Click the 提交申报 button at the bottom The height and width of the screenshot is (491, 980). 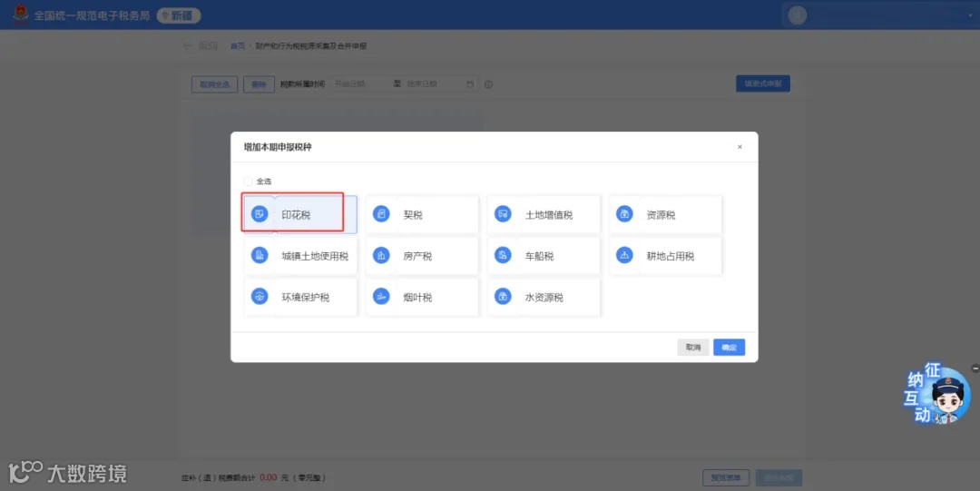coord(779,478)
